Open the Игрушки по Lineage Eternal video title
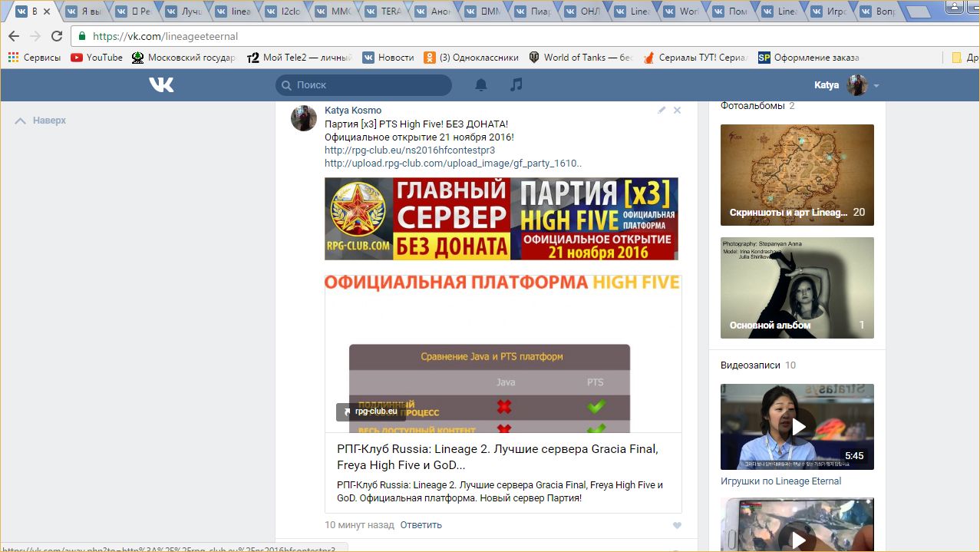Viewport: 980px width, 552px height. point(780,481)
